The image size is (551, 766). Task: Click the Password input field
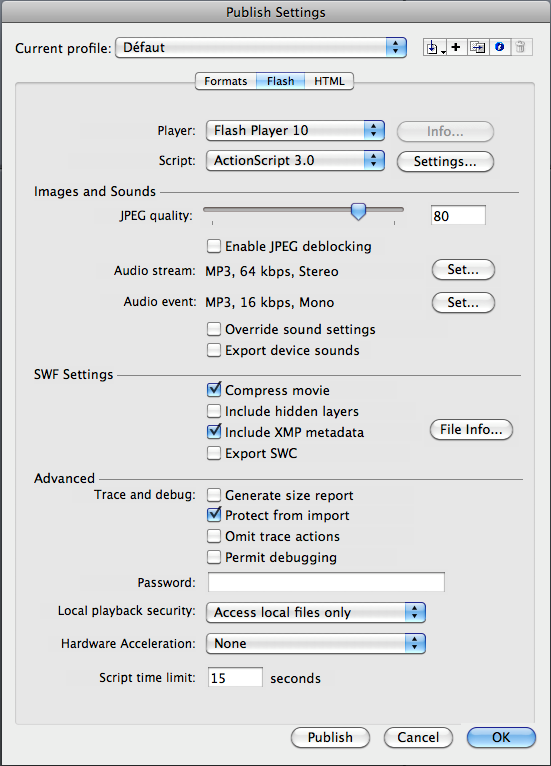326,582
